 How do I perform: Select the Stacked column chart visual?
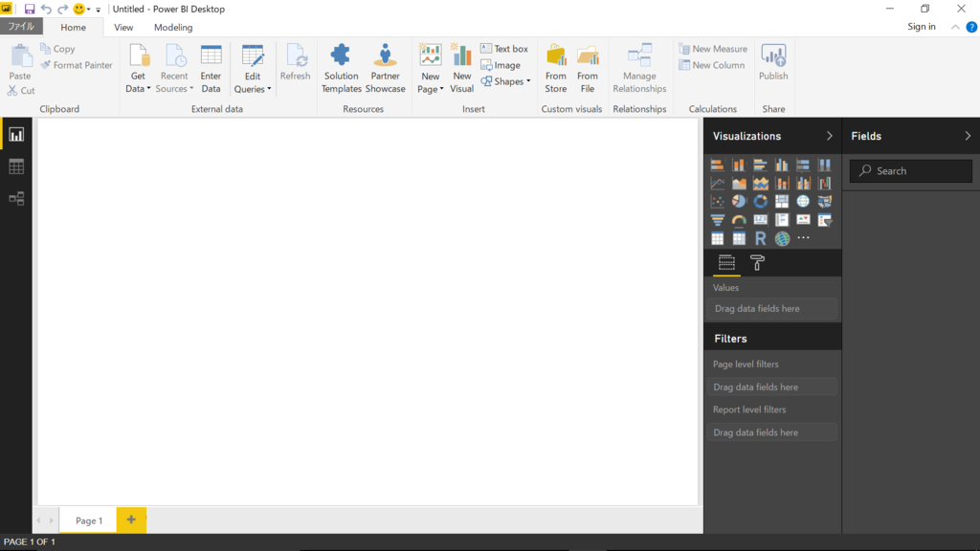(x=739, y=165)
